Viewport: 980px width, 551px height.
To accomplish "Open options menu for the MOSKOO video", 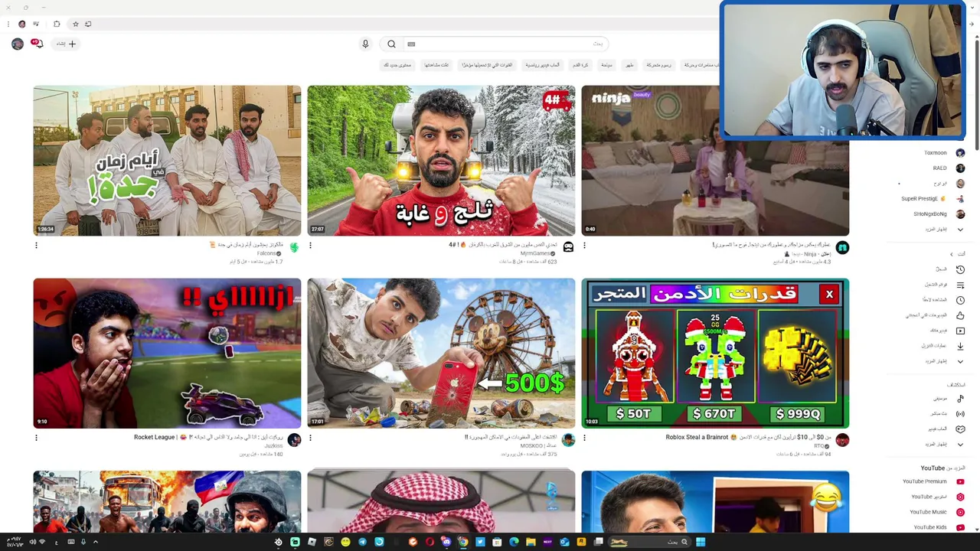I will click(x=310, y=438).
